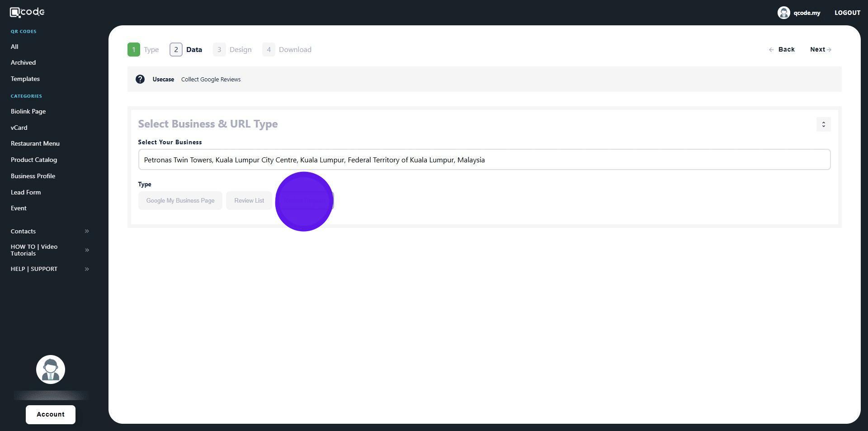Click the large profile avatar in sidebar
The image size is (868, 431).
tap(51, 369)
